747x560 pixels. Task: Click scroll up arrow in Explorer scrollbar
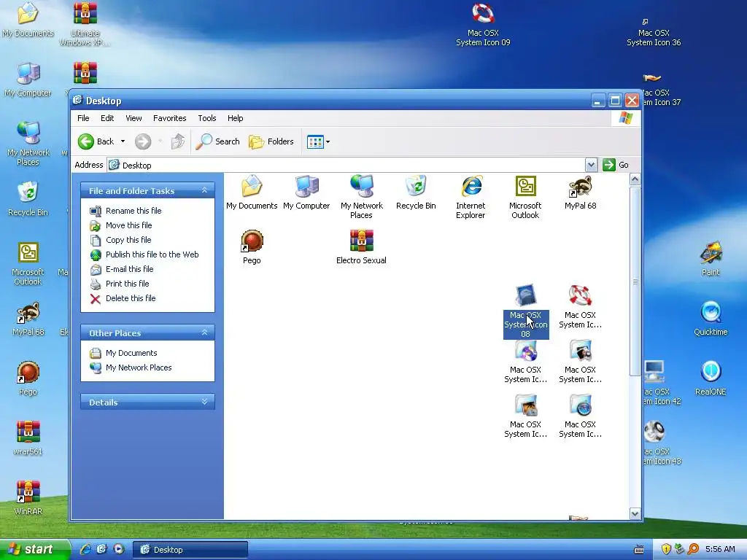[635, 179]
